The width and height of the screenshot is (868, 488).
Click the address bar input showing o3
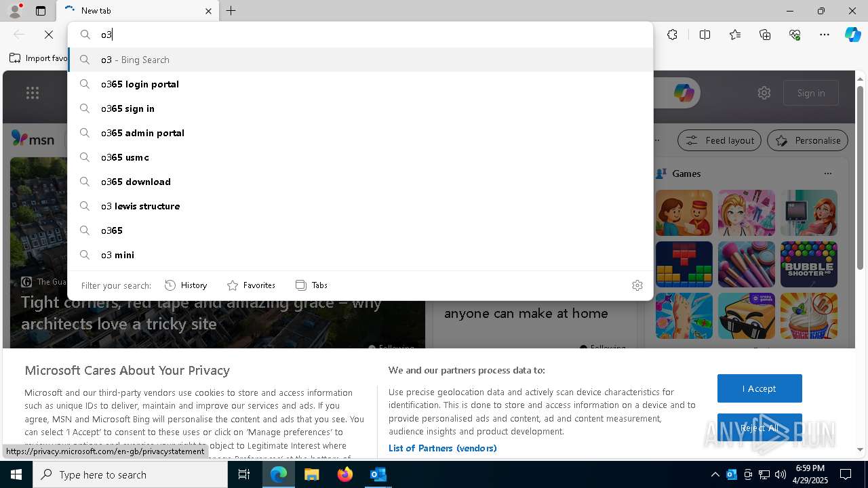pyautogui.click(x=360, y=35)
